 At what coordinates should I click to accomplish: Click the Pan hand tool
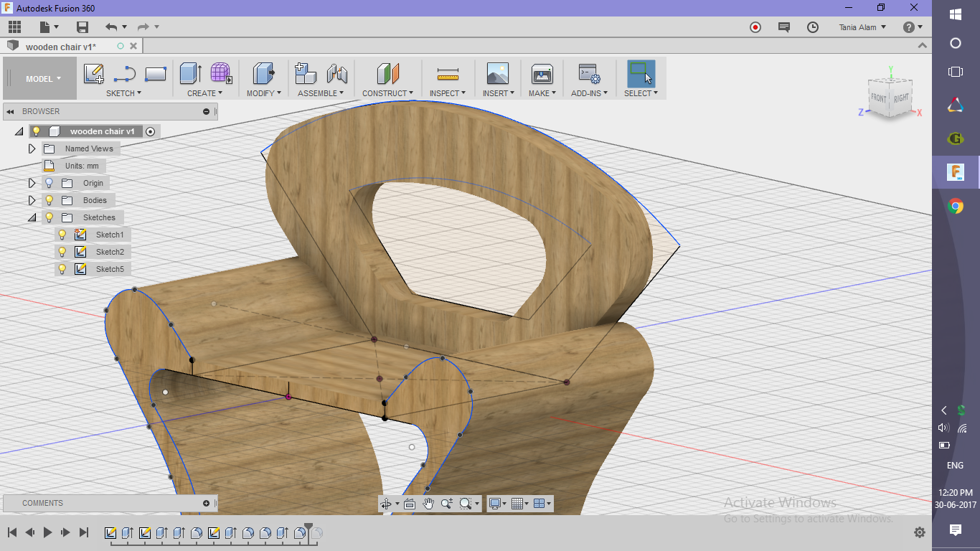click(428, 504)
